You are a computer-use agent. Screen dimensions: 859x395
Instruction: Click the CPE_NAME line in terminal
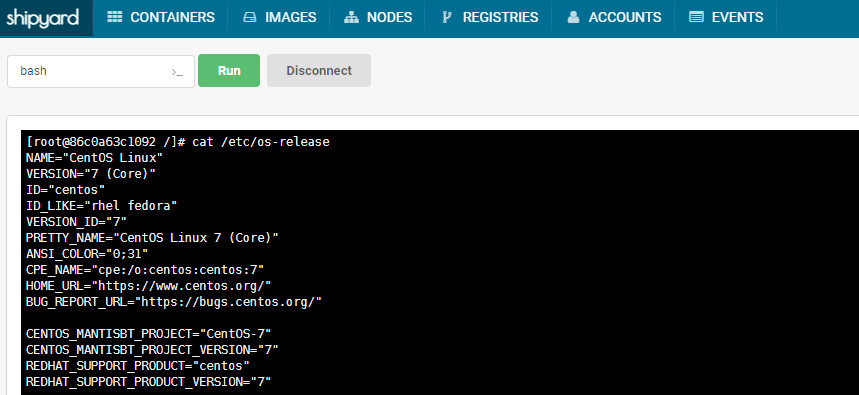[145, 270]
